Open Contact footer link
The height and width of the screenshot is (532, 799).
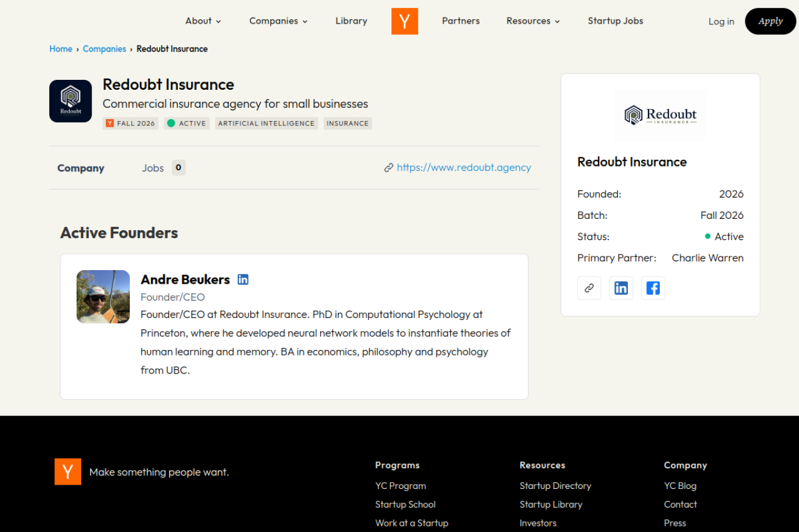[680, 505]
